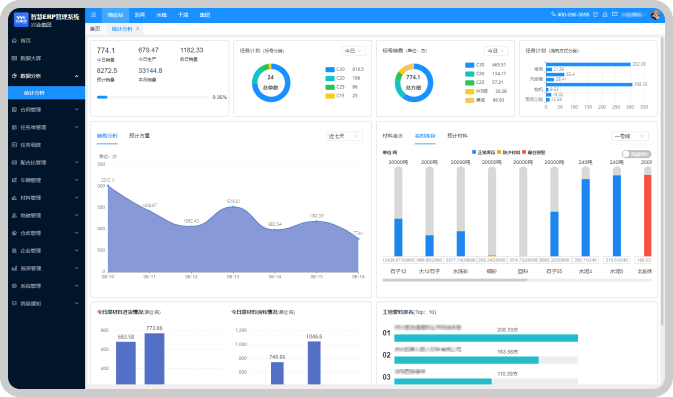Switch to the 预计方量 chart tab
The width and height of the screenshot is (673, 397).
click(x=139, y=136)
